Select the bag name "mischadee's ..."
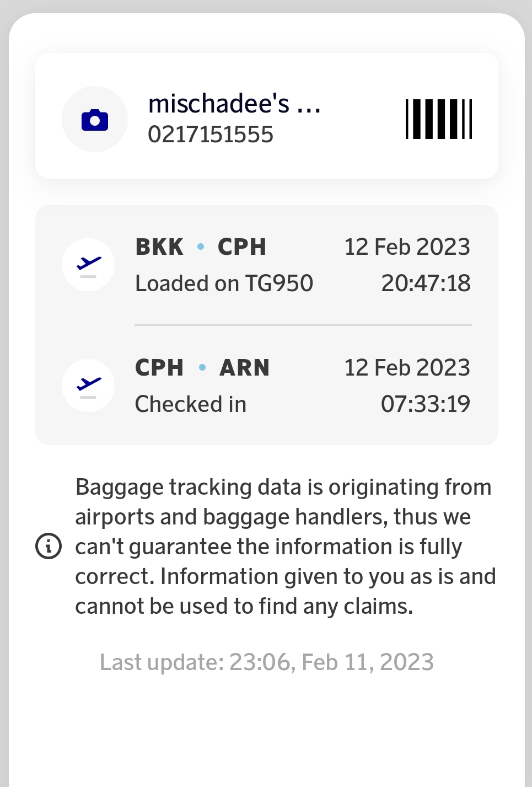This screenshot has height=787, width=532. (x=234, y=103)
